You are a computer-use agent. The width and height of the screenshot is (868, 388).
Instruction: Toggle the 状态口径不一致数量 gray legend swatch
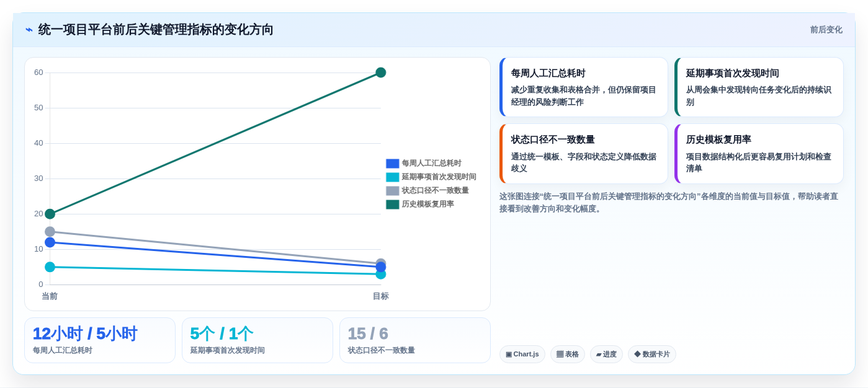click(392, 191)
